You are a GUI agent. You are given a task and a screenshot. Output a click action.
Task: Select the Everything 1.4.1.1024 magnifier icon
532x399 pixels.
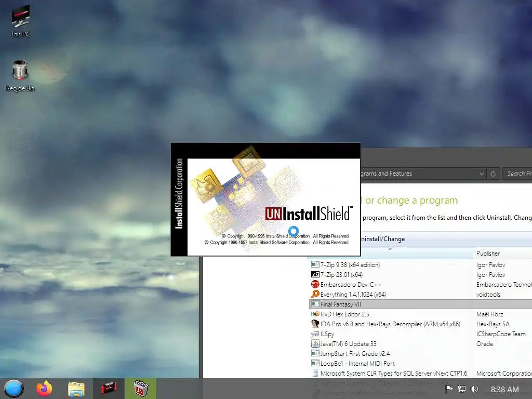click(315, 294)
